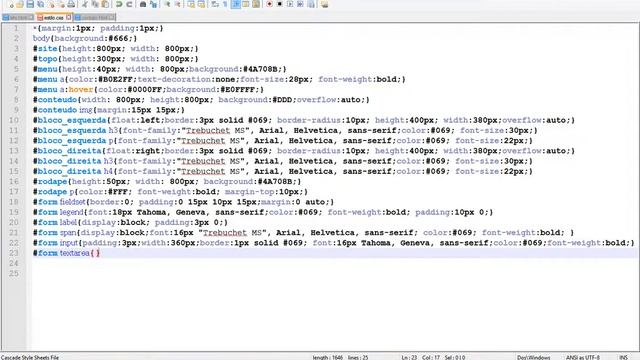Click the Zoom Out toolbar icon
This screenshot has height=360, width=640.
[x=178, y=4]
